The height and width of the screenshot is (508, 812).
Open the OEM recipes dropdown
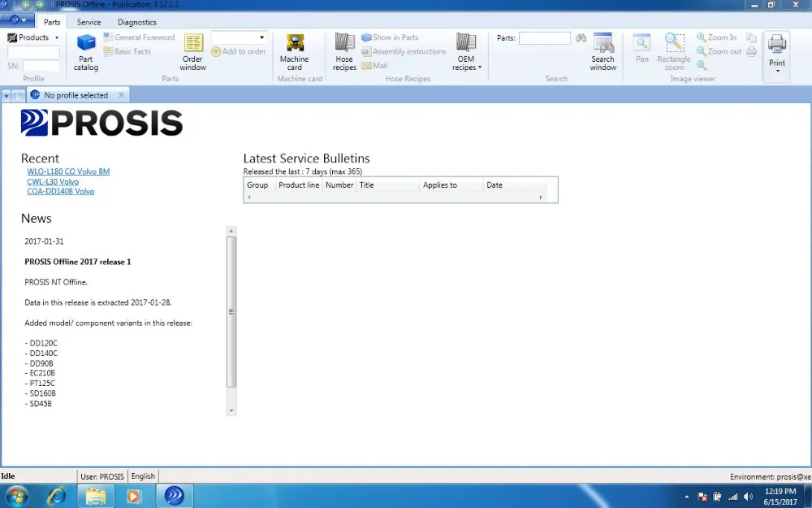click(466, 52)
